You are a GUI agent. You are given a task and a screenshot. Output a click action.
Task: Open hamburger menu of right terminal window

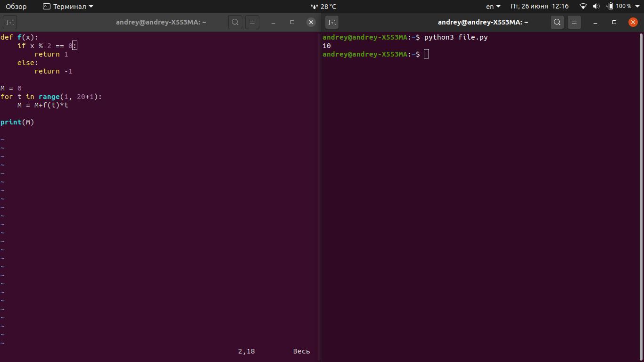(574, 22)
